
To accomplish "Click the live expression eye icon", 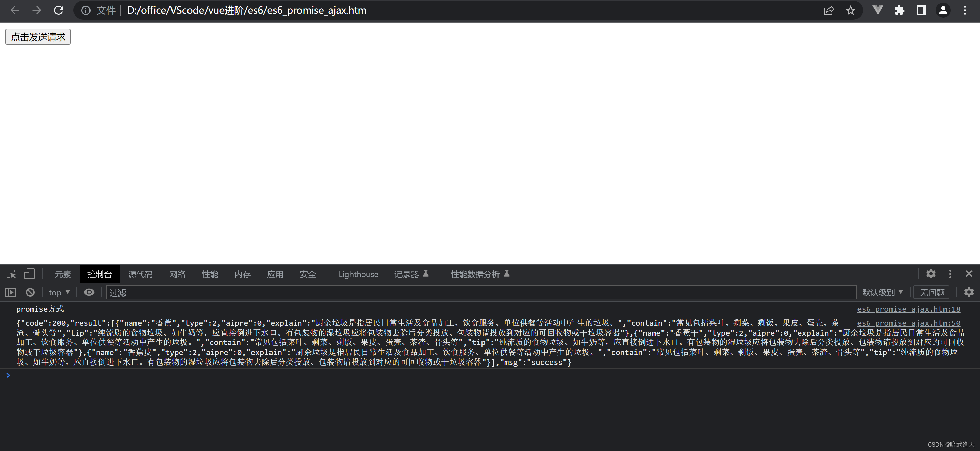I will coord(89,292).
